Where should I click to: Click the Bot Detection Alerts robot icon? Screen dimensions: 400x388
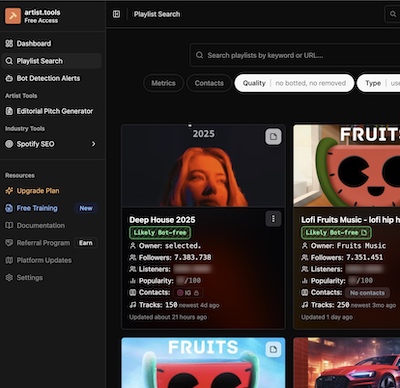9,78
